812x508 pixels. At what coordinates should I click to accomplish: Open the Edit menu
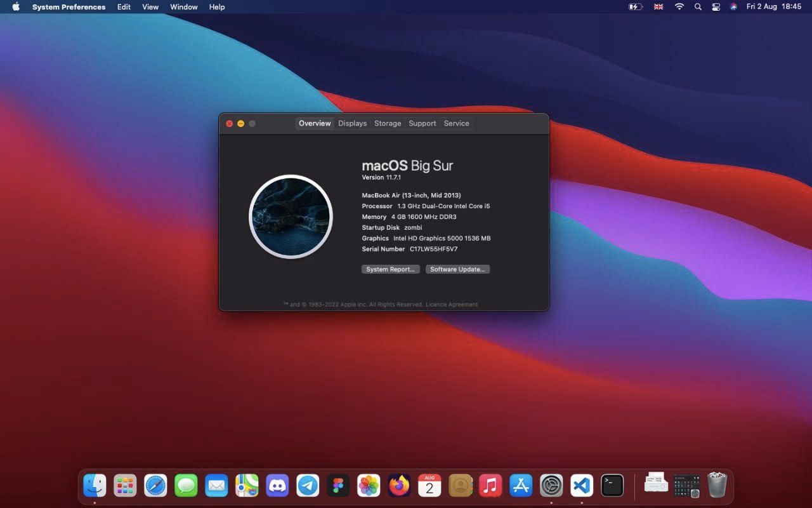click(x=124, y=7)
